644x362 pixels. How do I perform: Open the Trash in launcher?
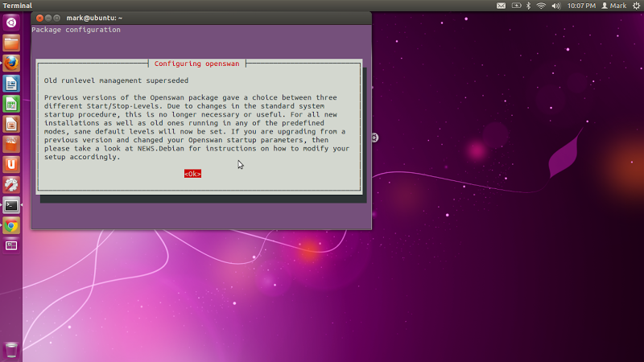click(x=11, y=351)
